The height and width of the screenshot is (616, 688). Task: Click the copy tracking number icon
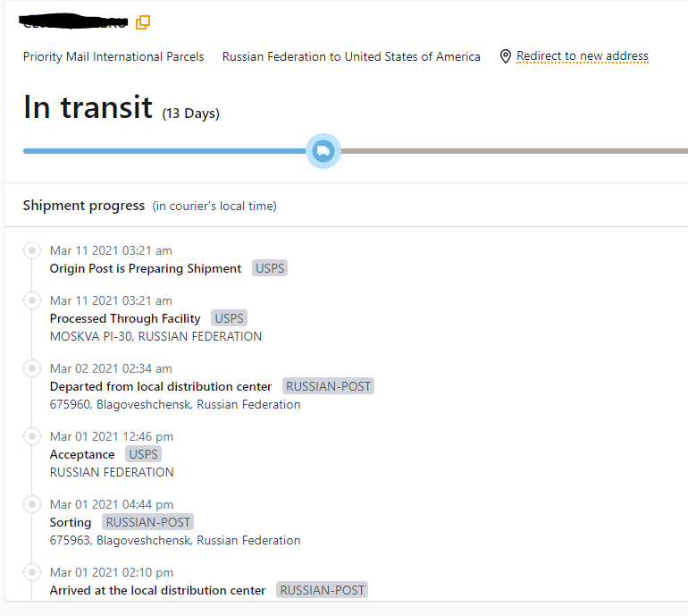(x=143, y=22)
